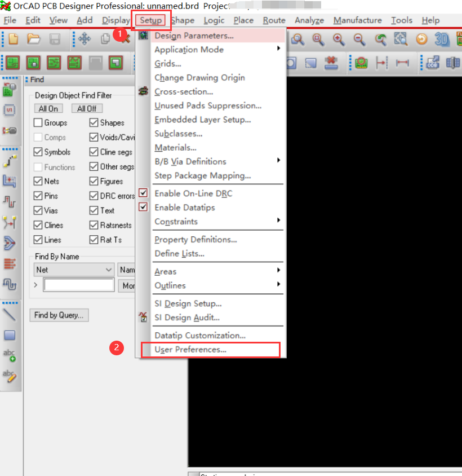Click the dimension measure arrows icon
This screenshot has height=476, width=462.
click(x=402, y=63)
